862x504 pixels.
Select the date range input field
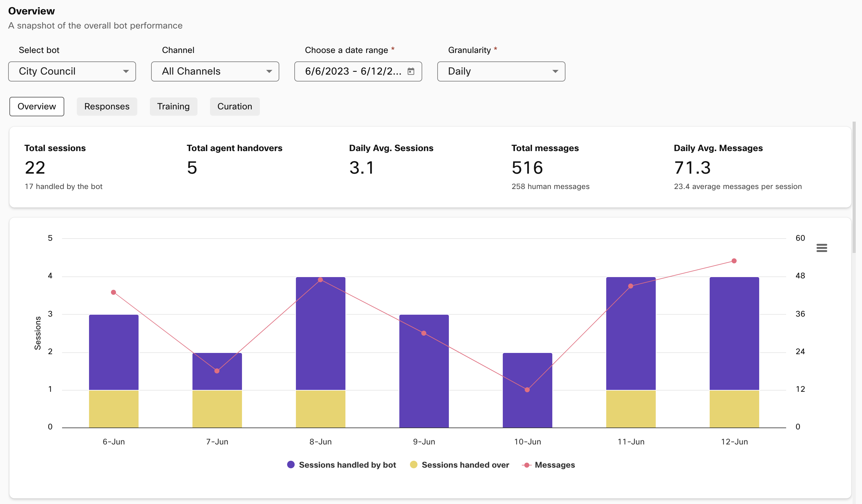359,71
